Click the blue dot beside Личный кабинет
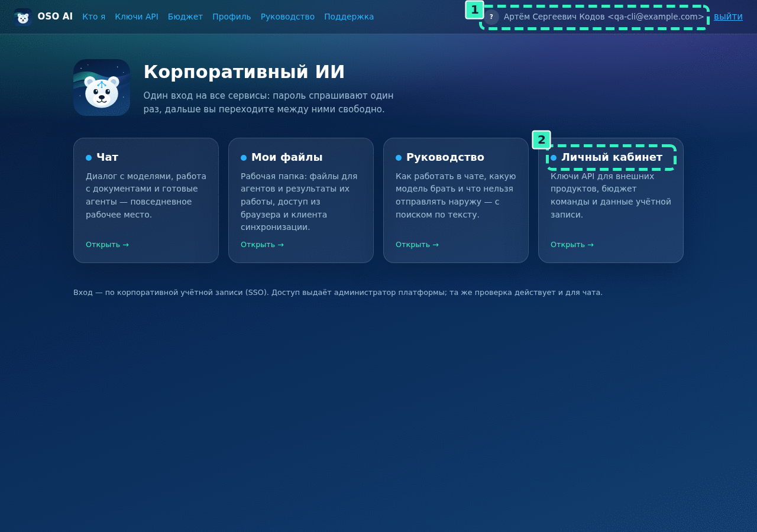This screenshot has height=532, width=757. point(554,158)
